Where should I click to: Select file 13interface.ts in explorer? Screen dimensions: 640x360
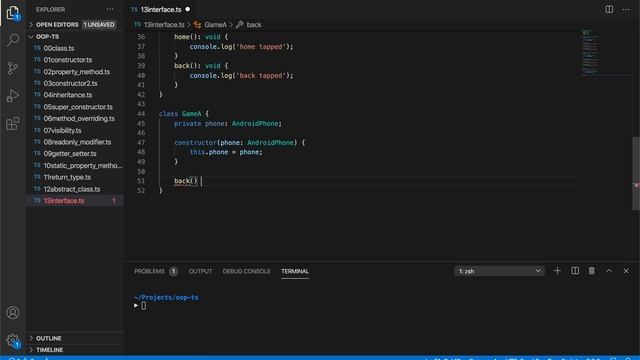coord(75,200)
